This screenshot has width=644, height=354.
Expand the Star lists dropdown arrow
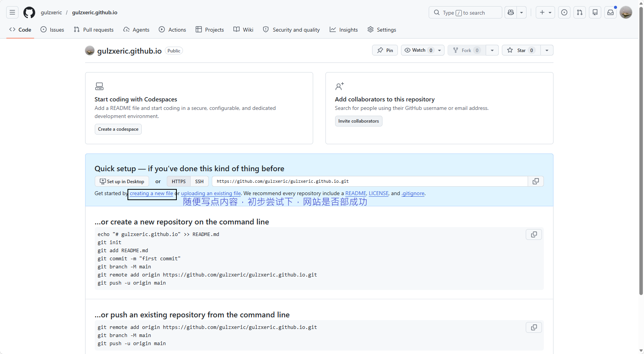tap(547, 50)
